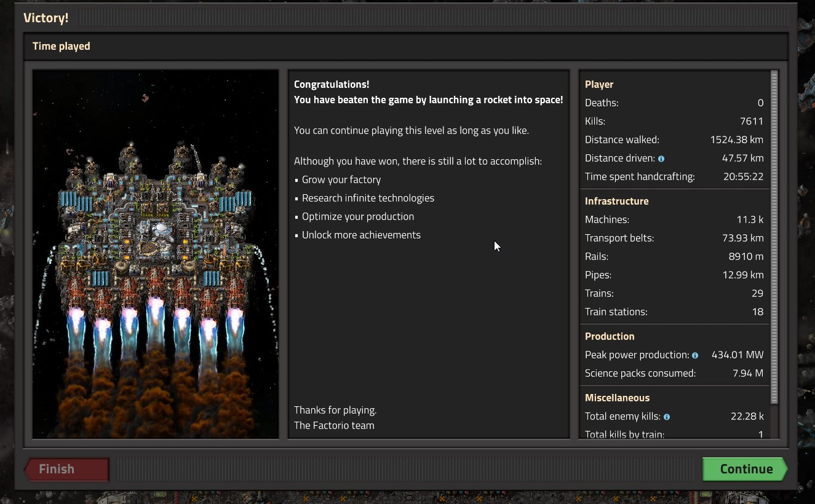Click the Machines value 11.3 k

pos(750,219)
